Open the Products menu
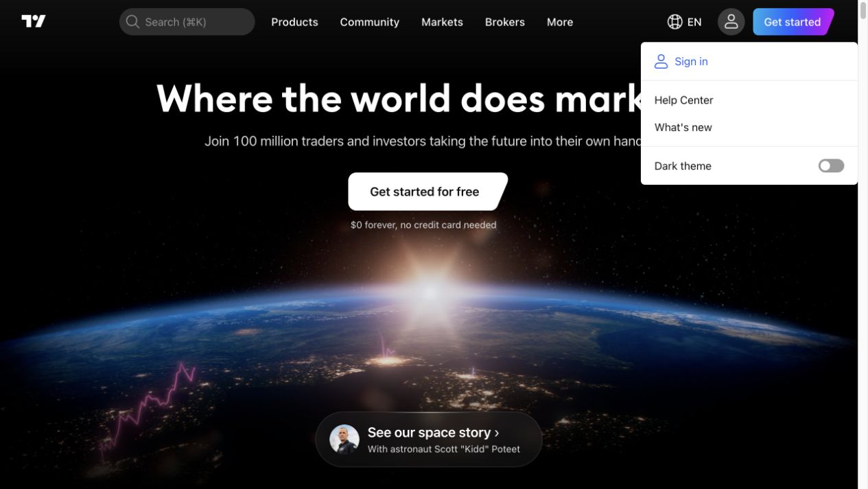Screen dimensions: 868x489 pyautogui.click(x=294, y=22)
